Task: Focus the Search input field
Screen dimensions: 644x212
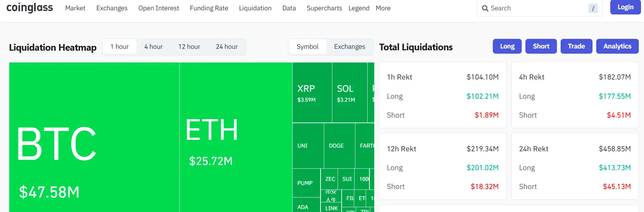Action: [x=540, y=8]
